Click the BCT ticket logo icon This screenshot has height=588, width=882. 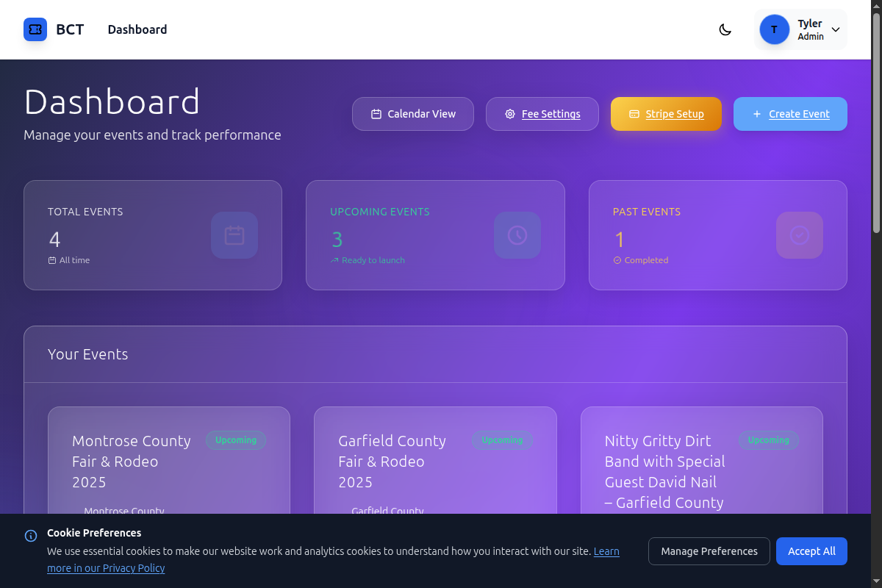35,29
